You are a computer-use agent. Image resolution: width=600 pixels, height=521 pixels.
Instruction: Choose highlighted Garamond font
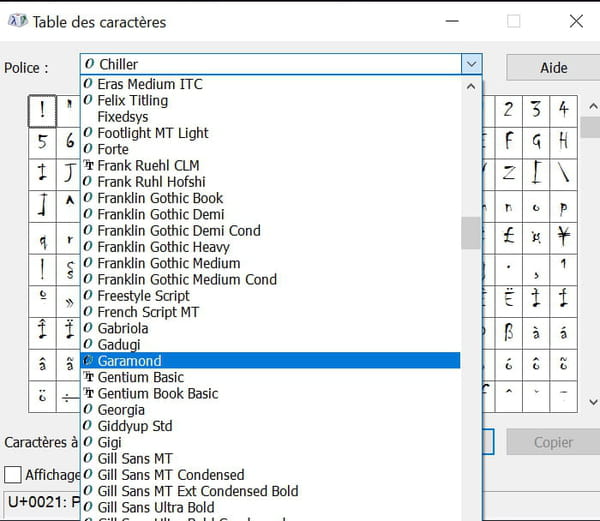tap(270, 361)
